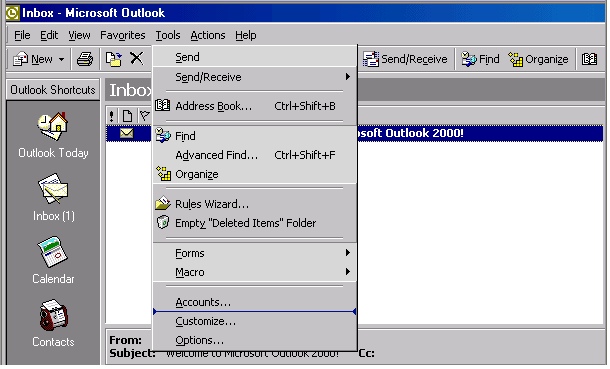
Task: Select Empty "Deleted Items" Folder entry
Action: coord(255,223)
